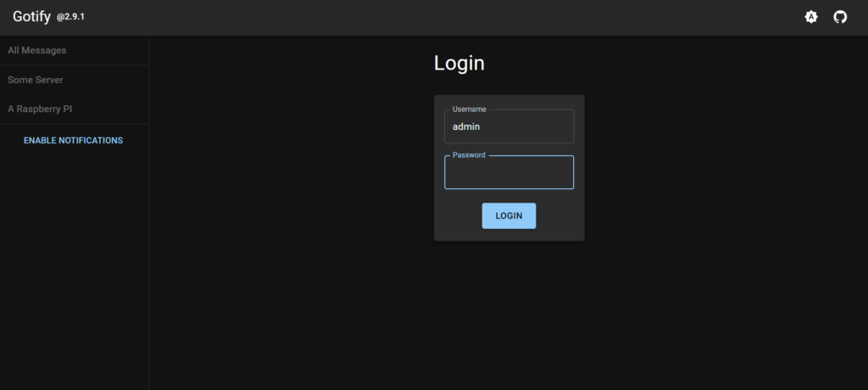Open All Messages in the sidebar
This screenshot has height=390, width=868.
pos(75,50)
